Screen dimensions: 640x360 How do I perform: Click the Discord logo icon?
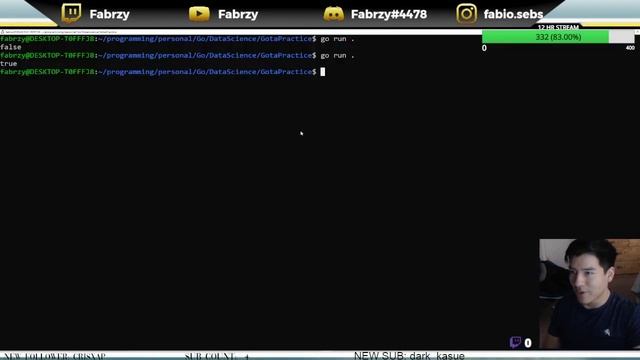coord(333,14)
